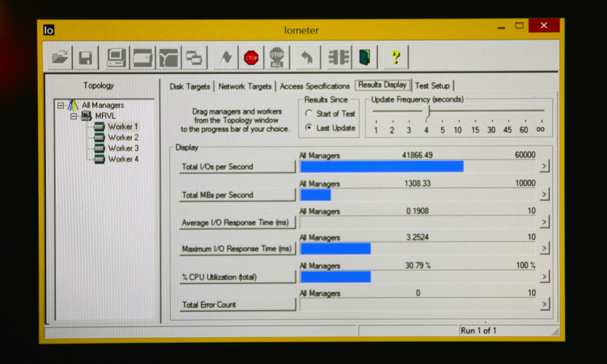Click the Maximum I/O Response Time button
The height and width of the screenshot is (364, 607).
click(x=237, y=249)
